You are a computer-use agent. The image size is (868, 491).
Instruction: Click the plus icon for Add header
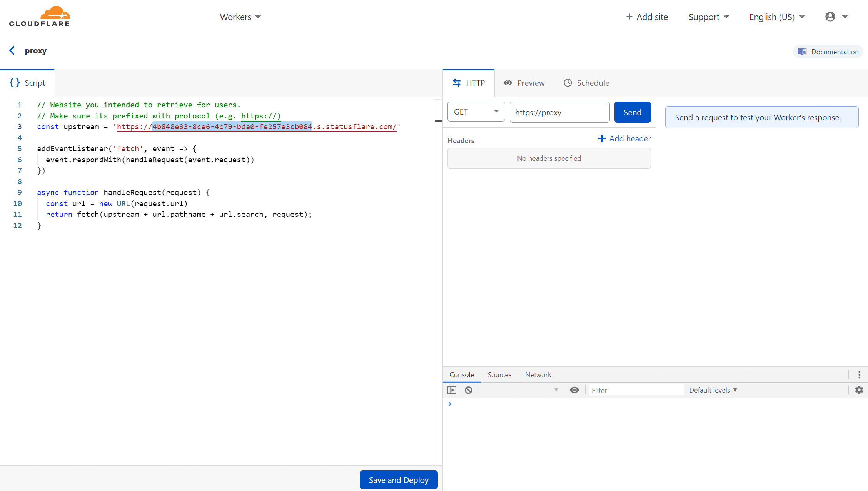click(x=602, y=138)
